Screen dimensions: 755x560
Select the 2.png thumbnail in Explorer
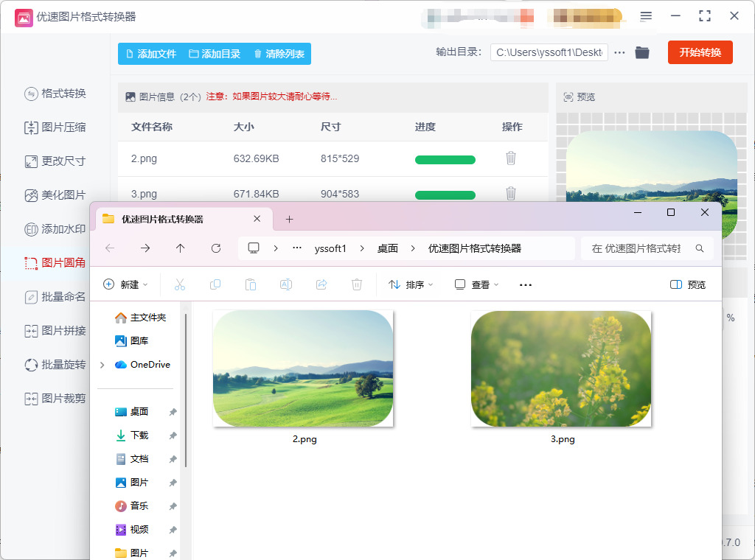(x=303, y=368)
